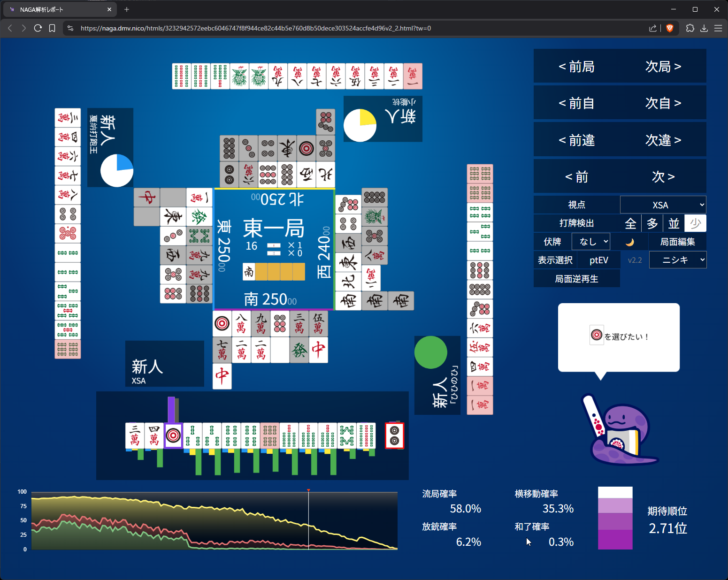Go to next round with 次局 >
This screenshot has height=580, width=728.
click(663, 67)
